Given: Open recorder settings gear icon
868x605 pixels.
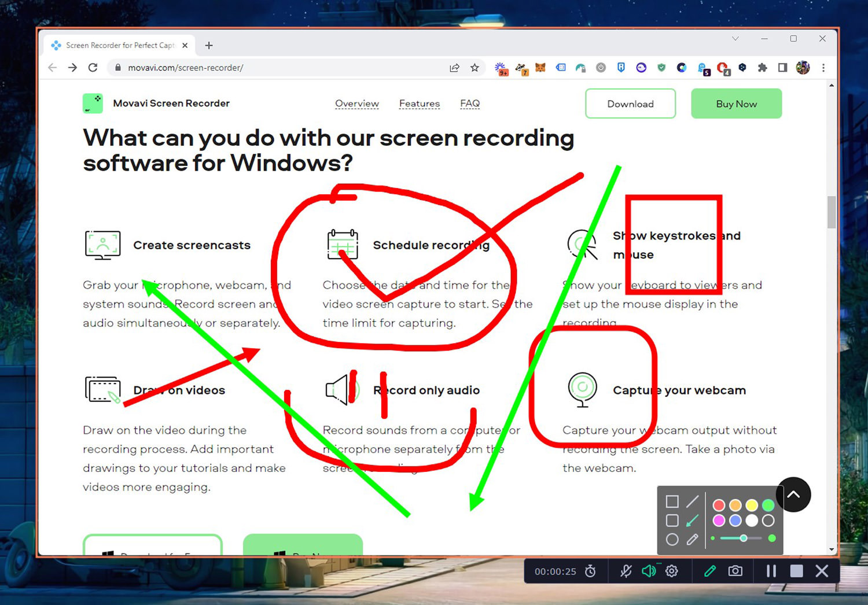Looking at the screenshot, I should pyautogui.click(x=672, y=571).
